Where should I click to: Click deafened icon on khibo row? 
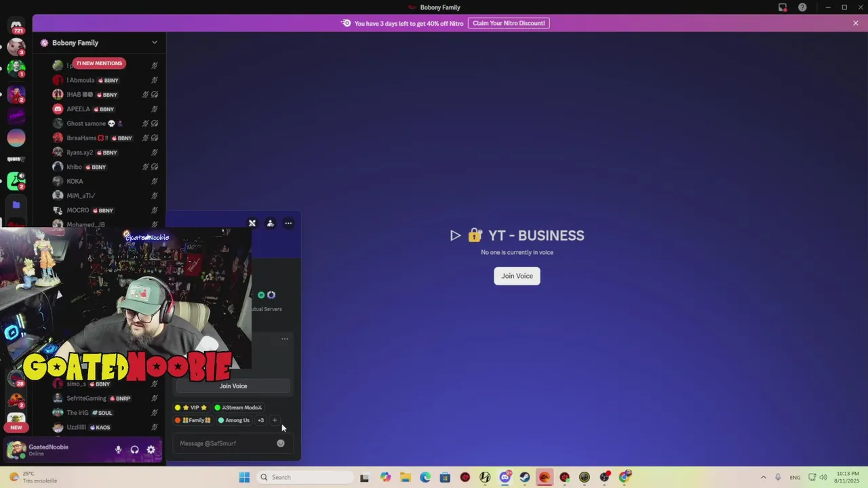pos(155,167)
